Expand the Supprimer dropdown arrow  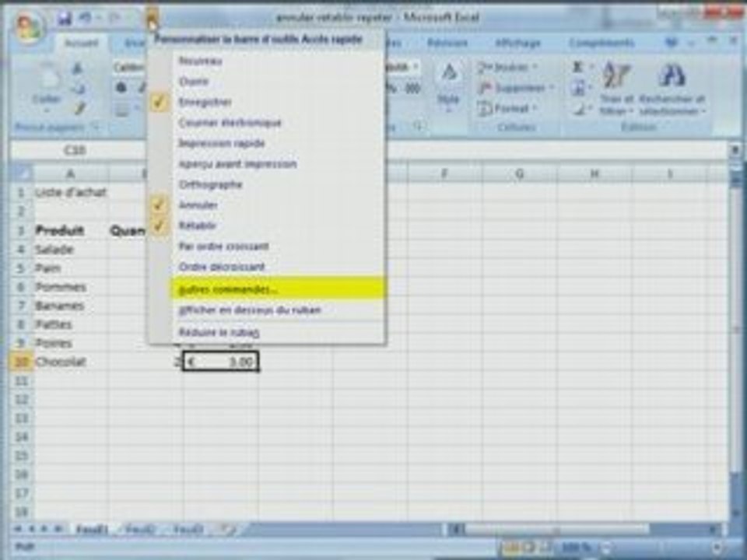point(551,88)
